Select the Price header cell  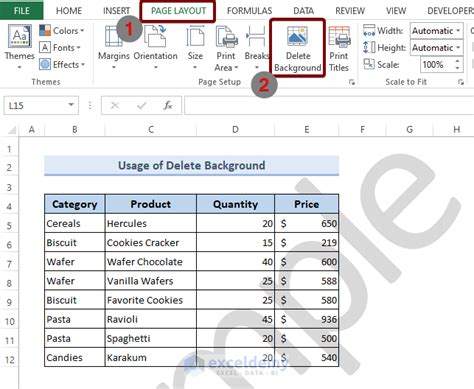tap(307, 204)
